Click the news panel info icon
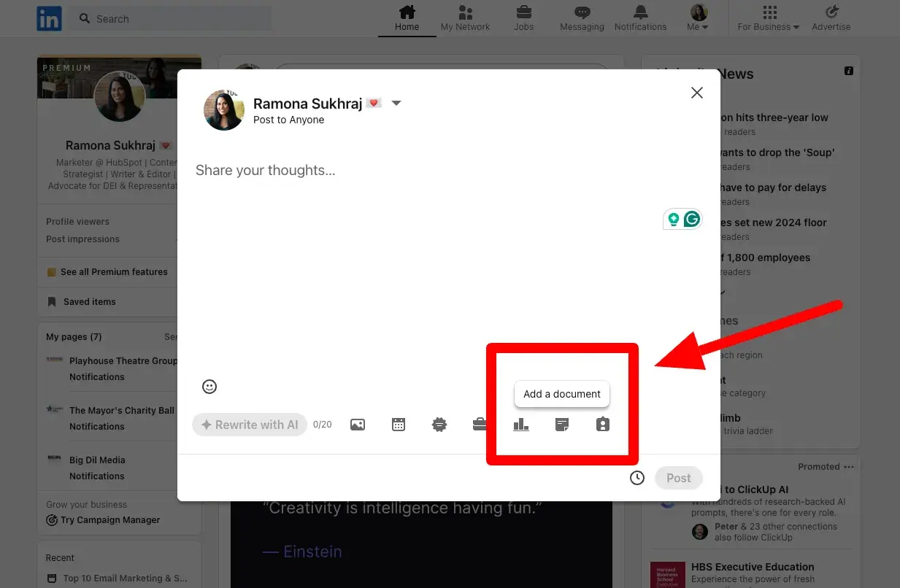Image resolution: width=900 pixels, height=588 pixels. [x=849, y=71]
